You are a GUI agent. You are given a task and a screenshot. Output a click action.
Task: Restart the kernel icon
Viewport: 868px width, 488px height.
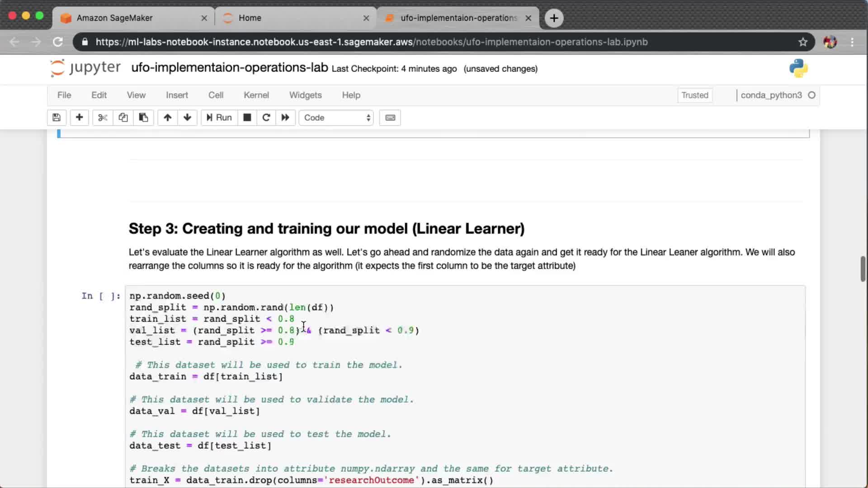[x=266, y=117]
